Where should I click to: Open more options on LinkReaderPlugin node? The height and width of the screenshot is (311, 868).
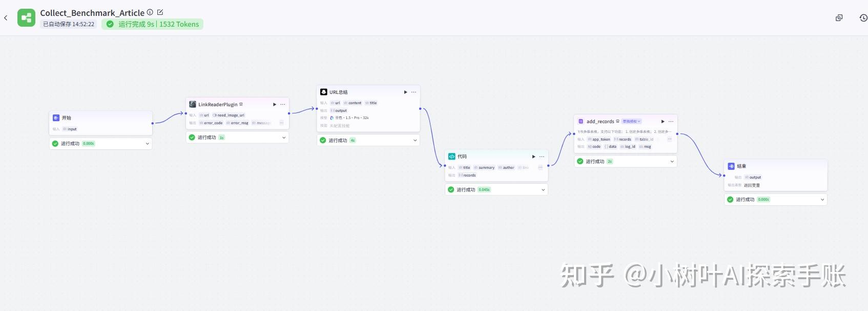click(283, 105)
